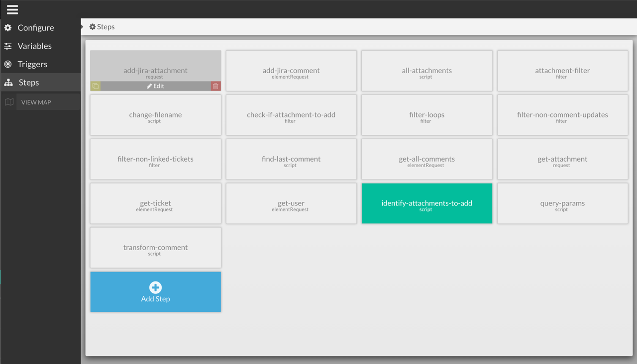Open the hamburger menu icon

pos(12,9)
